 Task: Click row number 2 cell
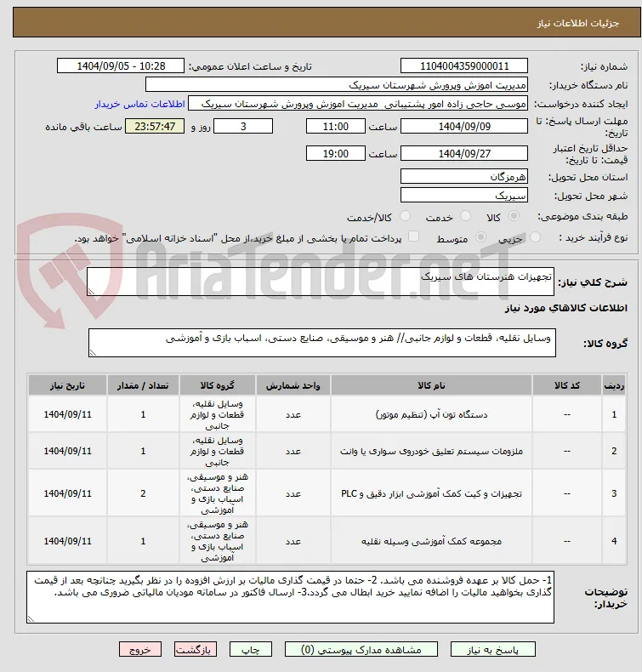point(614,451)
